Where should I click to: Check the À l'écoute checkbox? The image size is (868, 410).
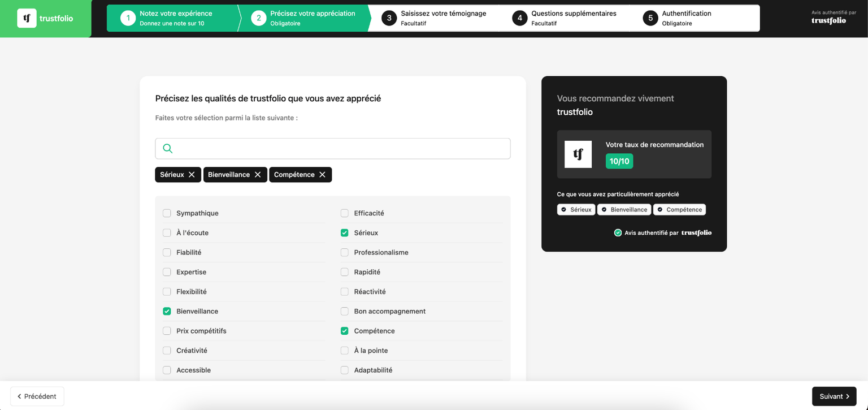click(x=167, y=233)
